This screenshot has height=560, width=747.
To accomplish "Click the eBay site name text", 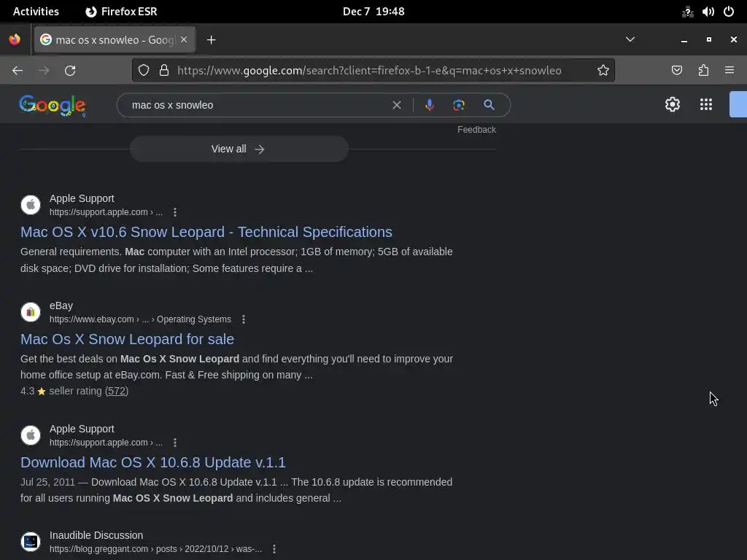I will (61, 306).
